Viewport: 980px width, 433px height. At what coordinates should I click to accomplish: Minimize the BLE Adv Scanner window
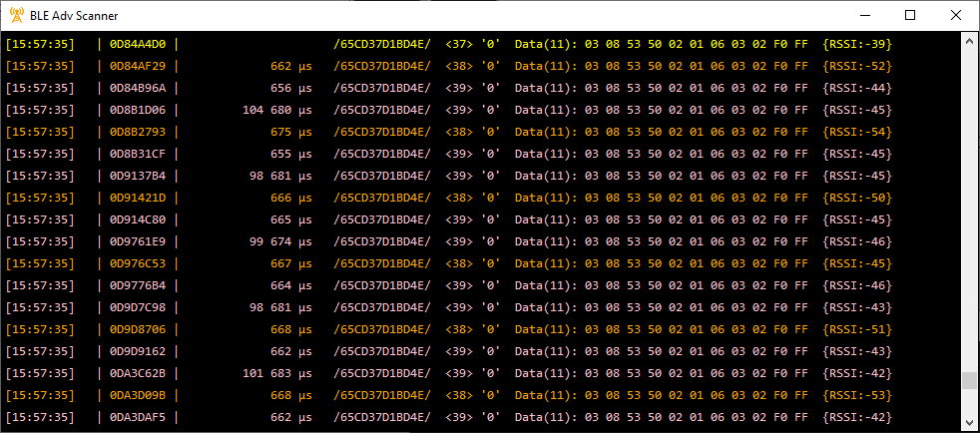tap(865, 16)
